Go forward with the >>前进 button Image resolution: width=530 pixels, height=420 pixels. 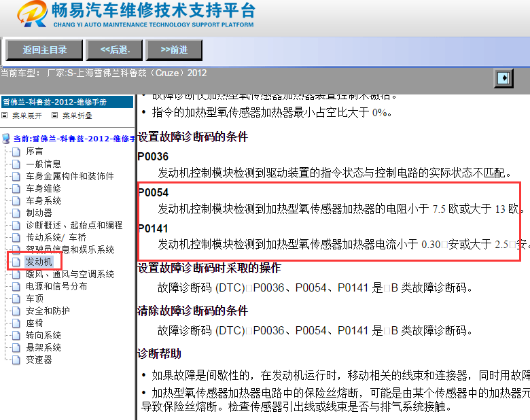click(x=174, y=50)
